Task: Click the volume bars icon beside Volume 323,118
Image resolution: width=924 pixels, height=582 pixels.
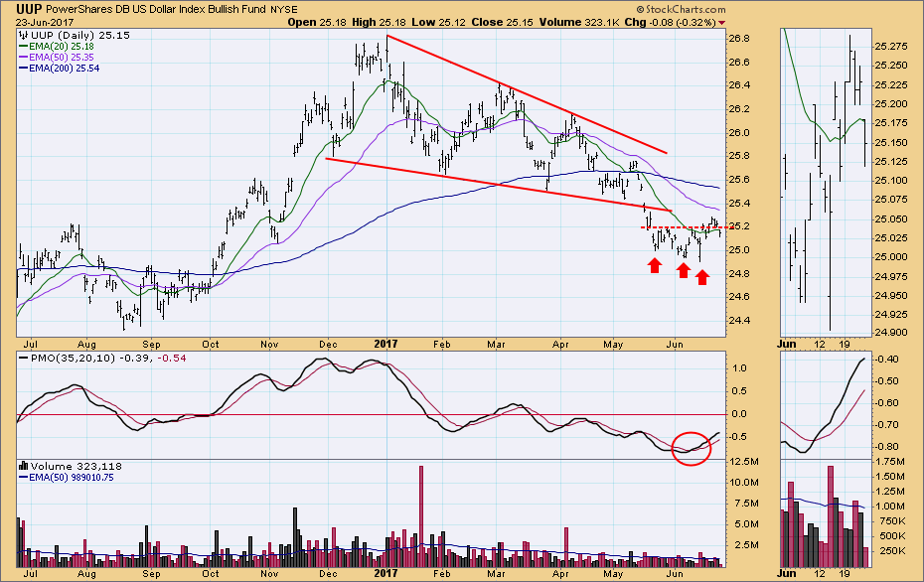Action: pyautogui.click(x=24, y=466)
